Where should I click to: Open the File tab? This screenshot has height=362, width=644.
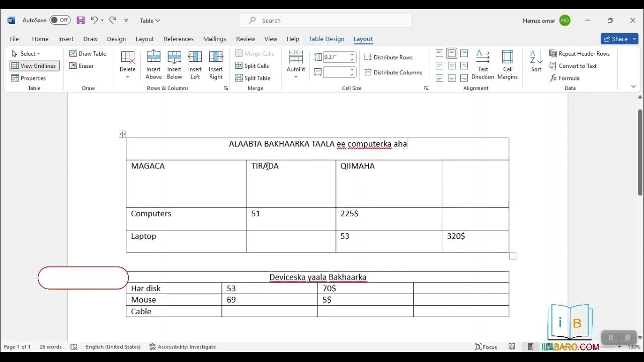click(x=14, y=39)
